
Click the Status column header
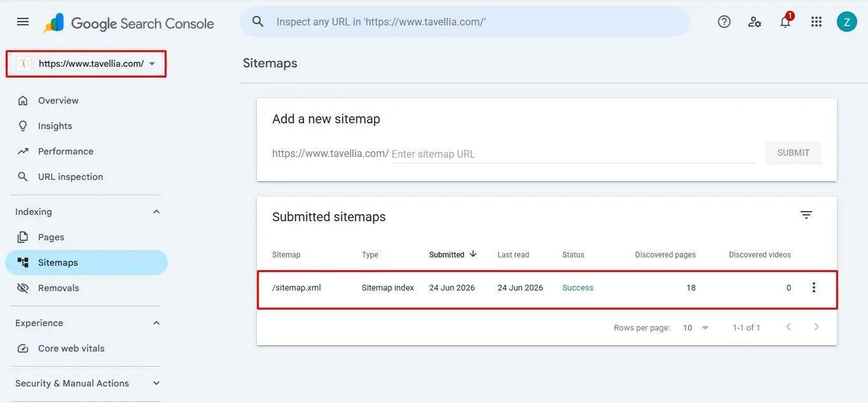click(x=573, y=254)
